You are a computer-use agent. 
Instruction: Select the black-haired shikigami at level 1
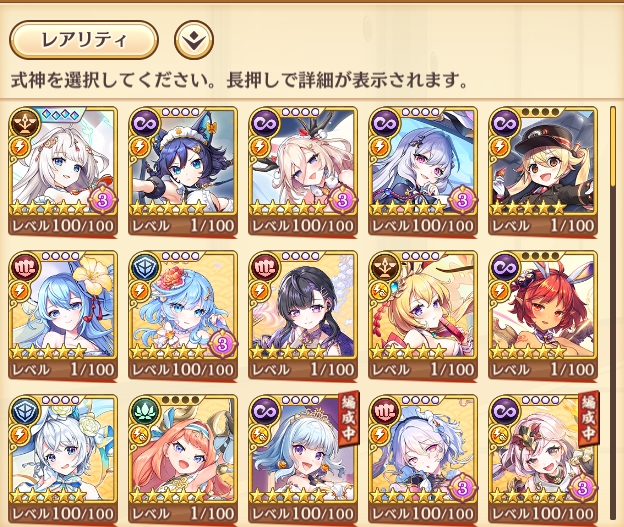click(303, 316)
